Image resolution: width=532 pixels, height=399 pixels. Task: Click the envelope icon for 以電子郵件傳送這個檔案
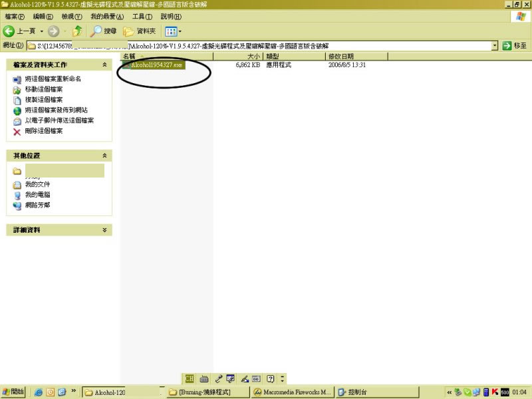click(x=17, y=121)
